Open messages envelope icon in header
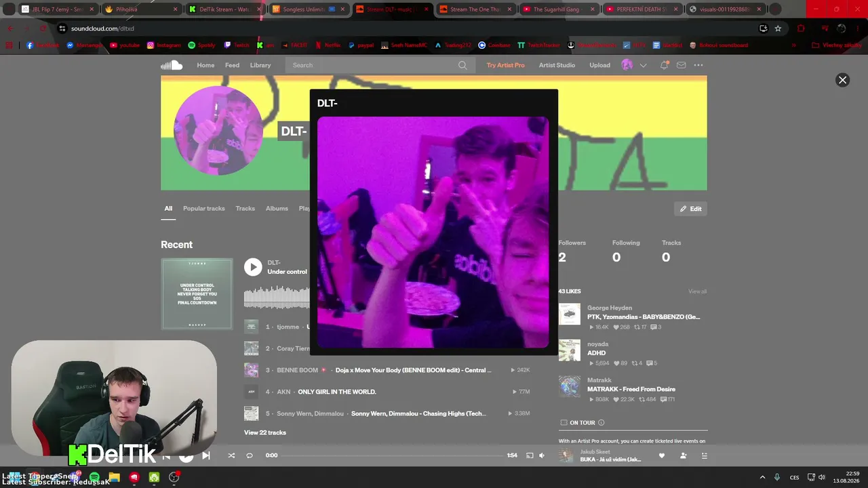868x488 pixels. (x=682, y=65)
